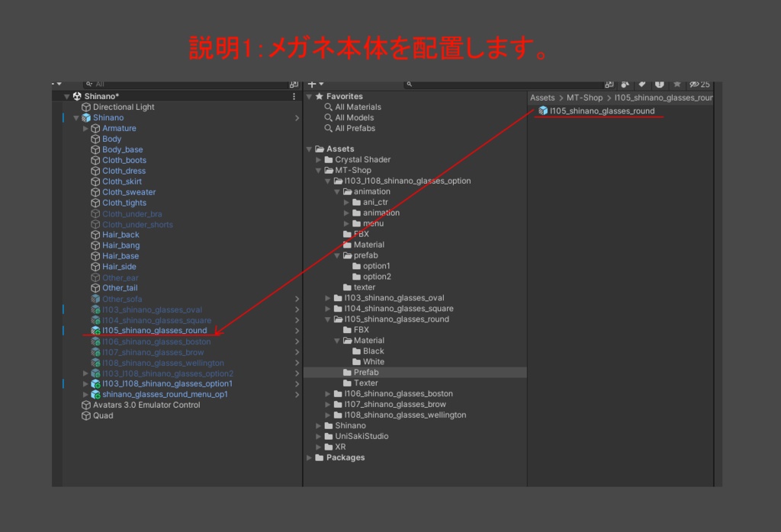The image size is (781, 532).
Task: Select the option2 folder
Action: click(377, 277)
